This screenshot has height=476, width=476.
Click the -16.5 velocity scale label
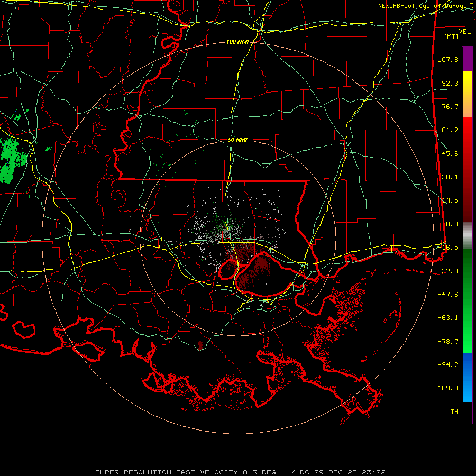(x=450, y=248)
